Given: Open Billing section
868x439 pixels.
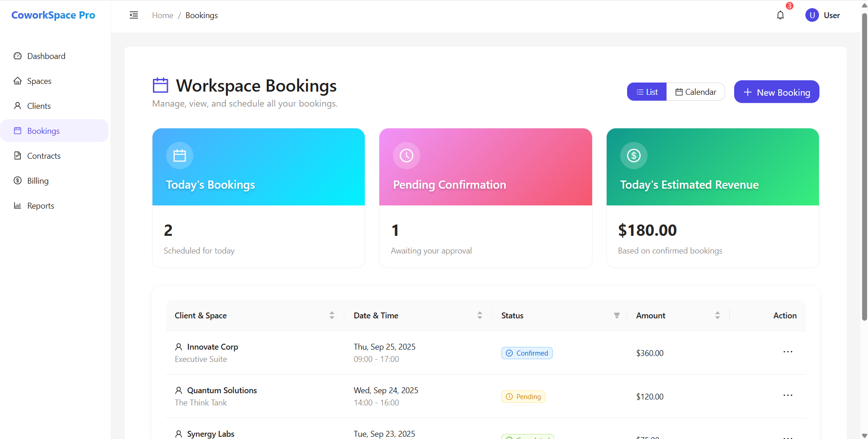Looking at the screenshot, I should point(54,181).
